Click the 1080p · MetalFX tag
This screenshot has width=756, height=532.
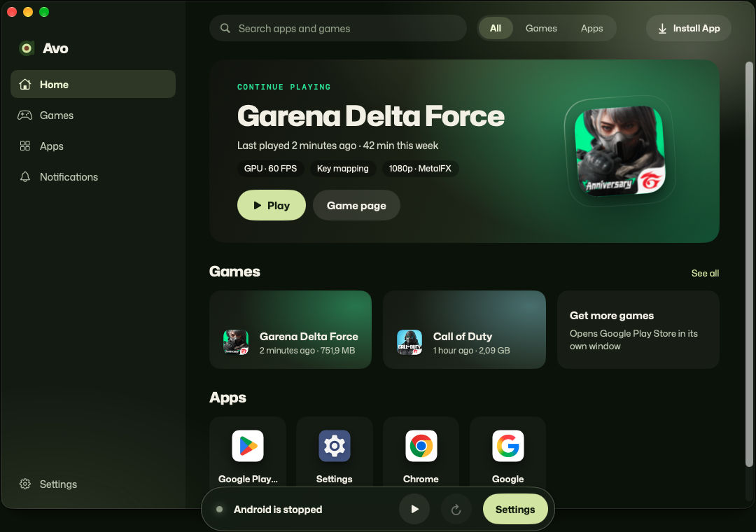(420, 168)
